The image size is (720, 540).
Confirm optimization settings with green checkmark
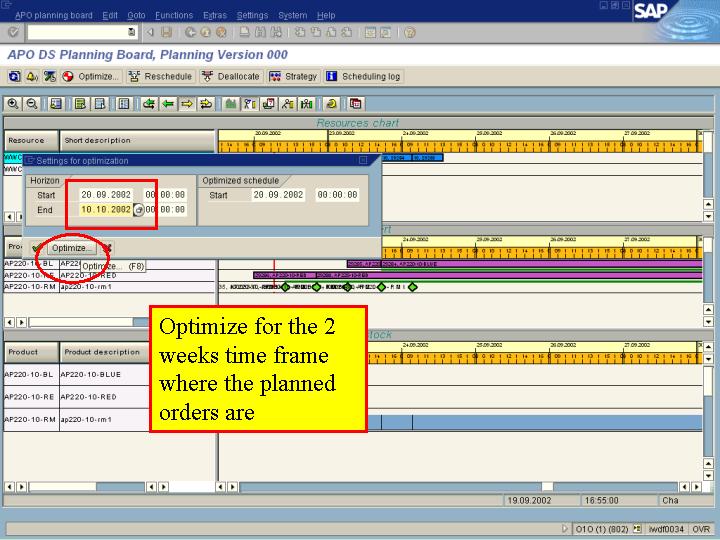(37, 248)
